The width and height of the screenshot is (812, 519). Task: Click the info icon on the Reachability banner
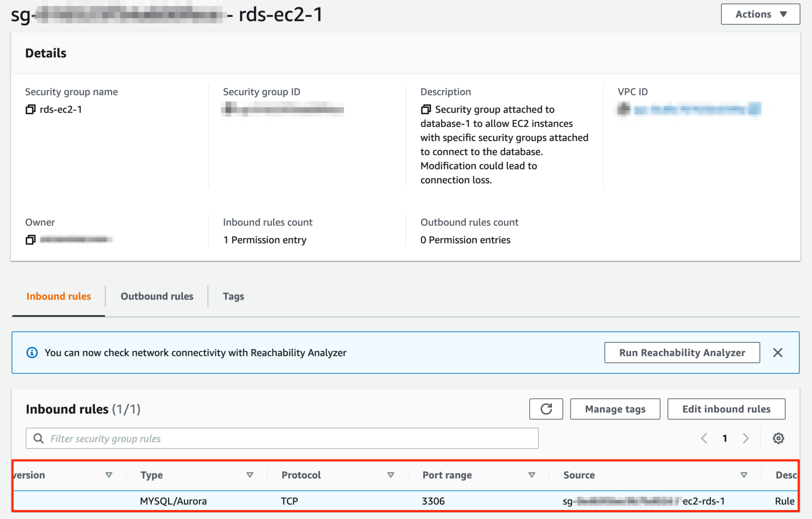coord(32,352)
